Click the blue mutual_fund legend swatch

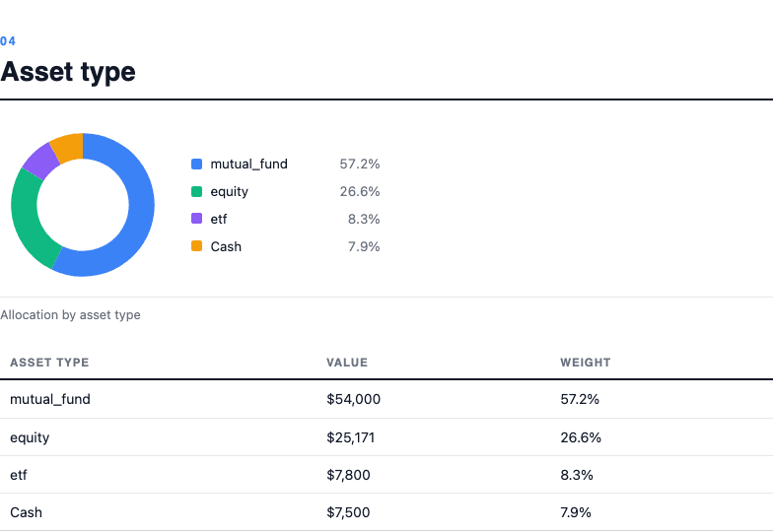click(x=197, y=164)
